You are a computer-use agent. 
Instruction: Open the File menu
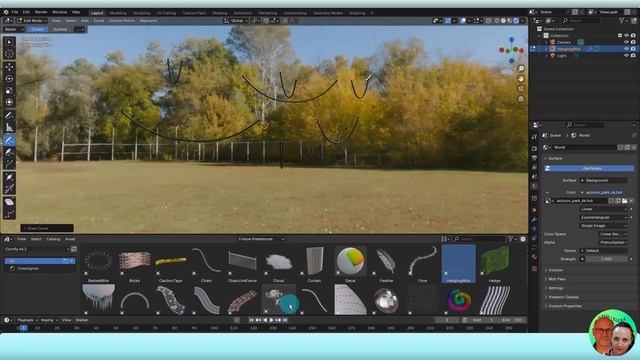[x=15, y=12]
